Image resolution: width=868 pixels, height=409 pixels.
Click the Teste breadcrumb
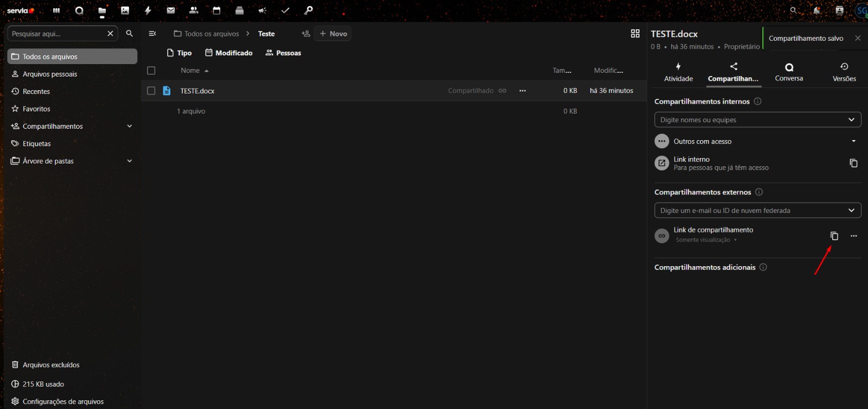[x=266, y=34]
